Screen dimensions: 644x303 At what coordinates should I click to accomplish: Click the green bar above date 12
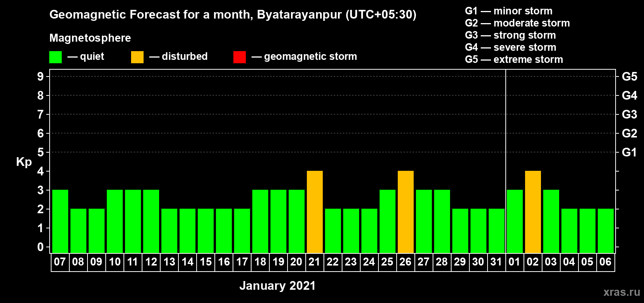coord(151,221)
